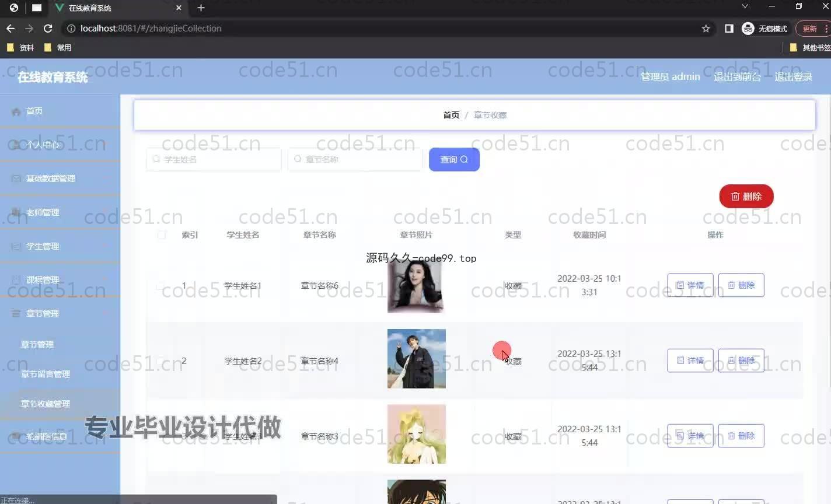Expand 基础数据管理 sidebar menu
This screenshot has height=504, width=831.
[60, 178]
